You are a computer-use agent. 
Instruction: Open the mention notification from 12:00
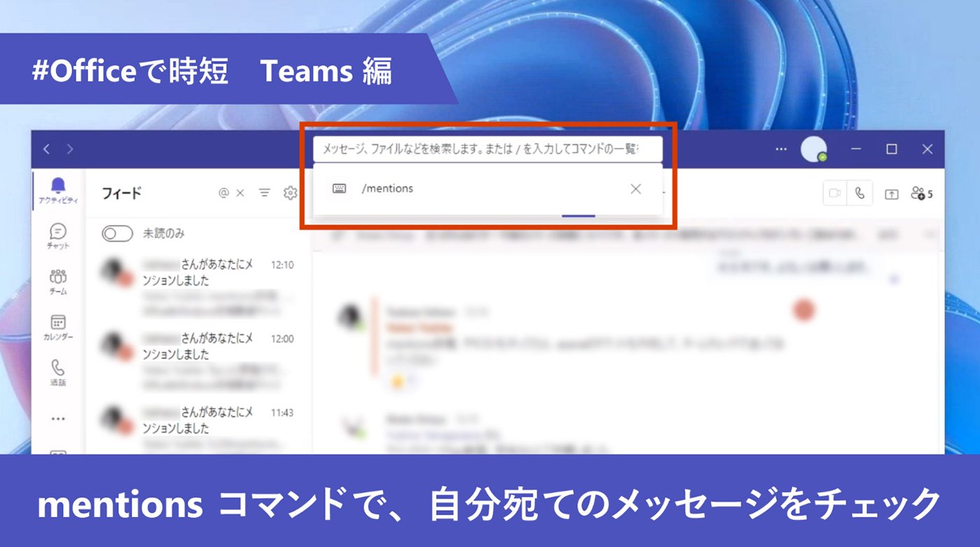click(199, 362)
